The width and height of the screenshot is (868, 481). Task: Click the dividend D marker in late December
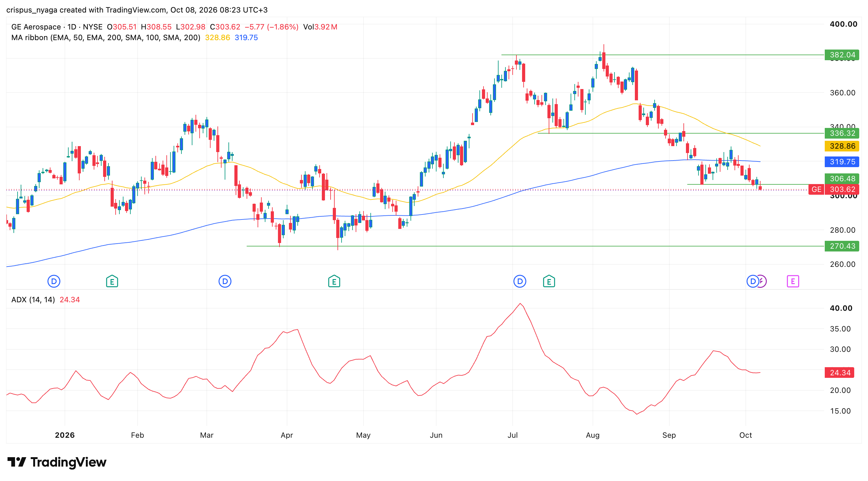[54, 281]
